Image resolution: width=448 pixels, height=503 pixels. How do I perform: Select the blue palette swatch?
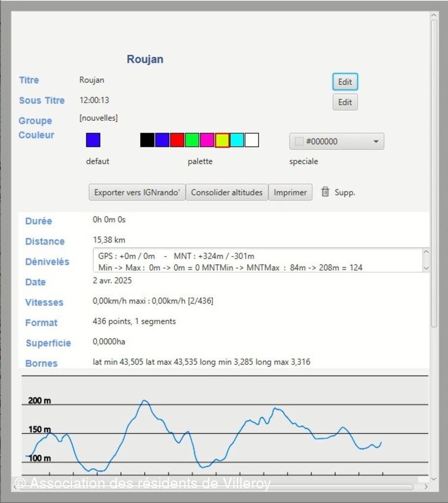click(162, 140)
